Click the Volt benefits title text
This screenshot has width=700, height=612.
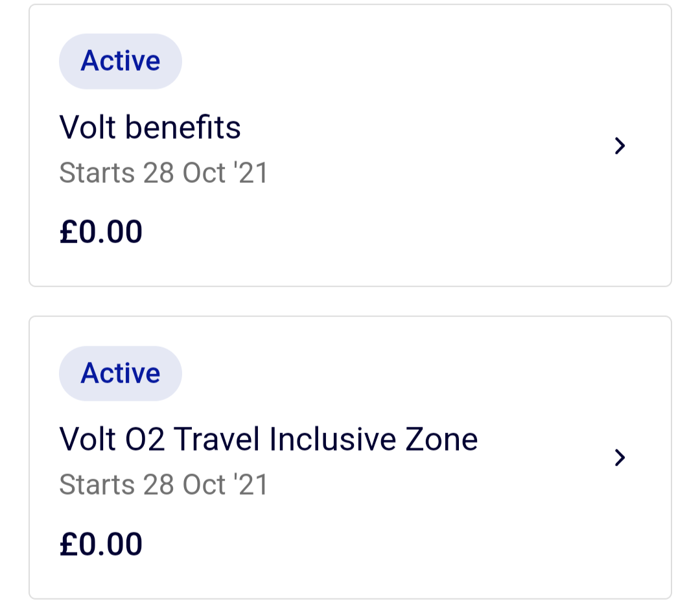click(150, 127)
